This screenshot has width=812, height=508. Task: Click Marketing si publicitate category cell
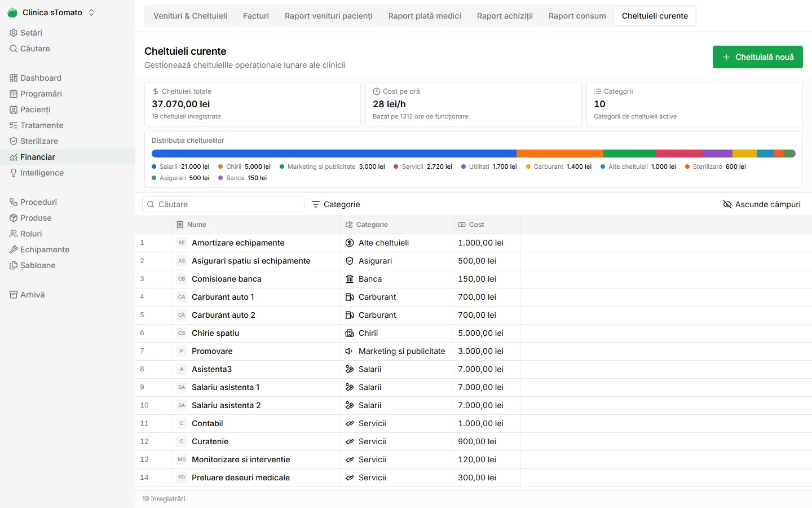(396, 351)
